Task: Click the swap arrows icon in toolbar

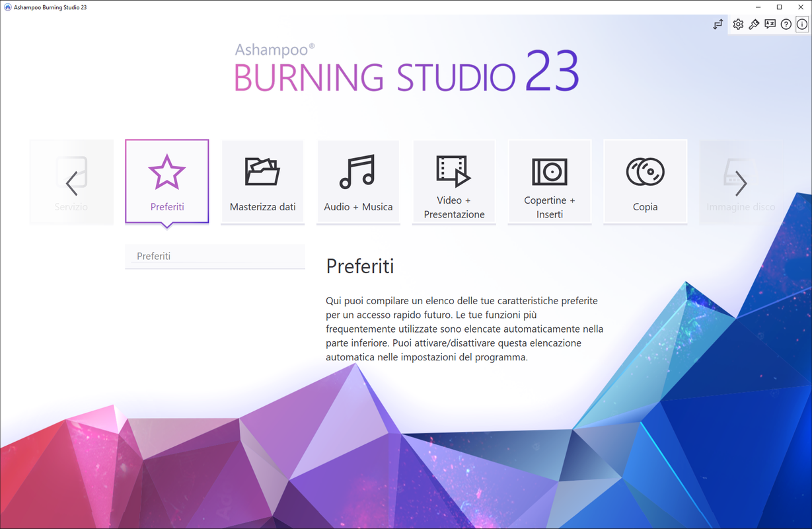Action: 718,24
